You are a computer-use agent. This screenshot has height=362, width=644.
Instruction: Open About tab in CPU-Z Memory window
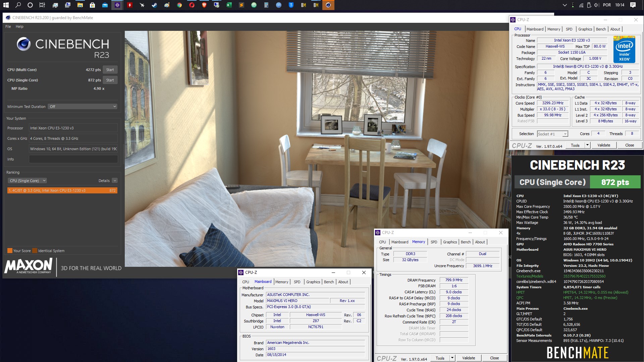(x=480, y=242)
